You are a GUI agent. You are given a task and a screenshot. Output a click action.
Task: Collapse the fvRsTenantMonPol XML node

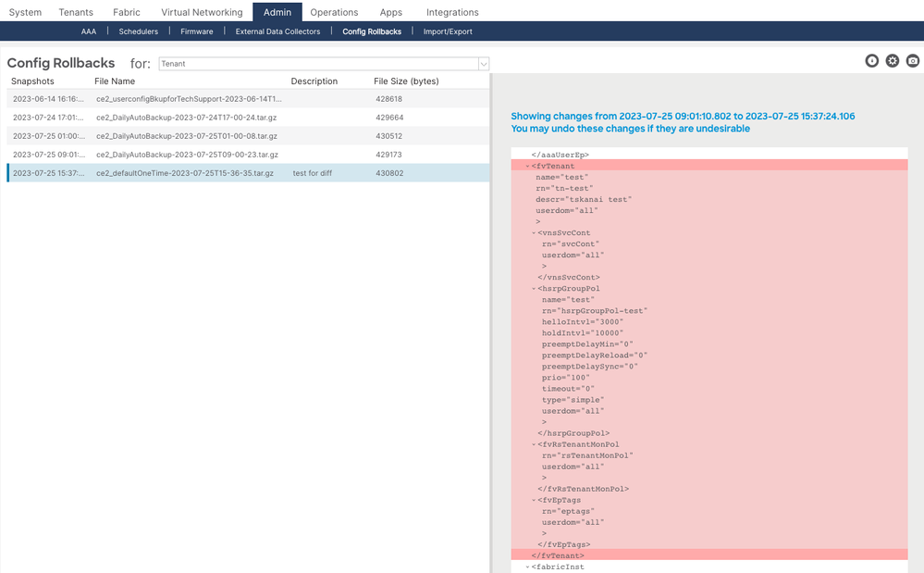click(x=534, y=444)
